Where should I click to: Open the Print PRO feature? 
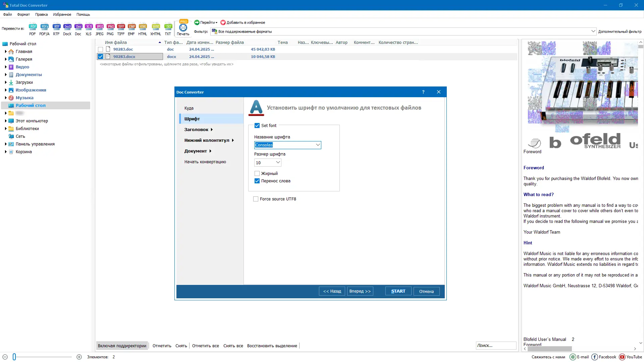coord(183,27)
